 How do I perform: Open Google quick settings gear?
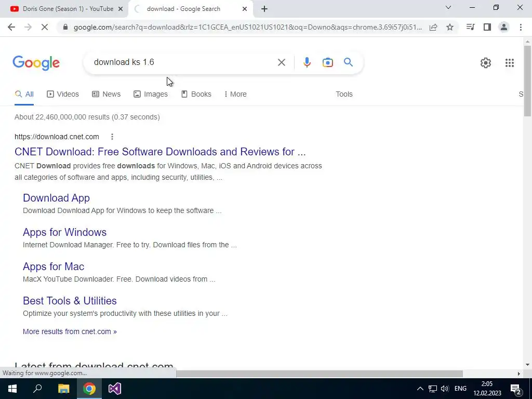[x=486, y=63]
